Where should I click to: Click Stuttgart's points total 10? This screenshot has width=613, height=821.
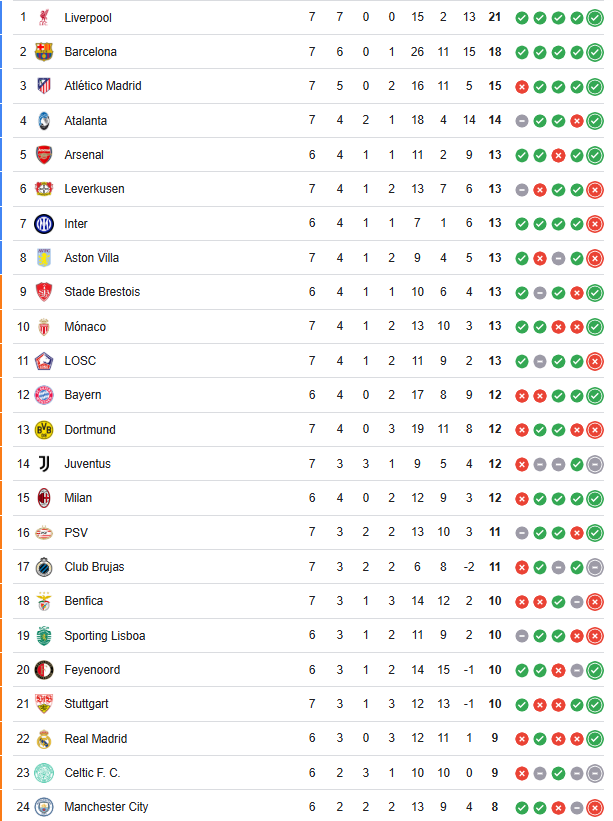click(x=492, y=704)
